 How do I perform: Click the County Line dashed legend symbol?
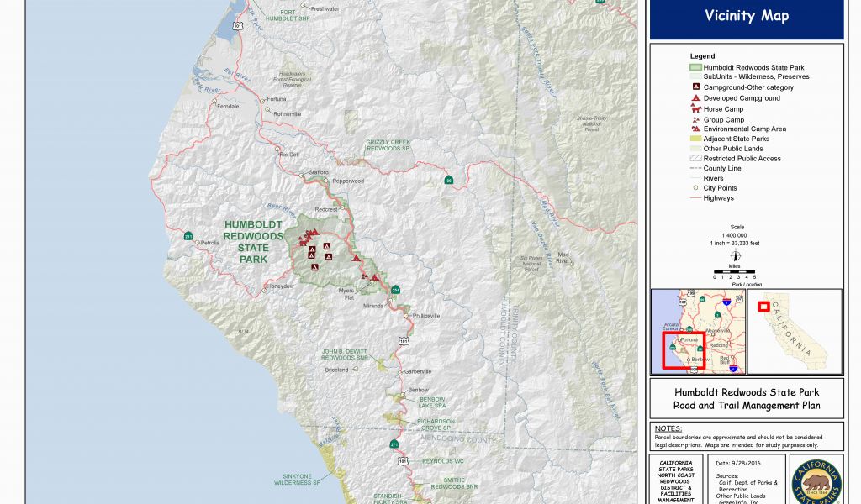[695, 168]
